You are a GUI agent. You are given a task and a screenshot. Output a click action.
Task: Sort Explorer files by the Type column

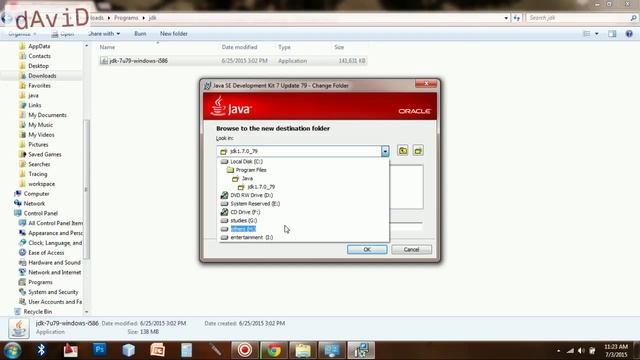point(284,47)
